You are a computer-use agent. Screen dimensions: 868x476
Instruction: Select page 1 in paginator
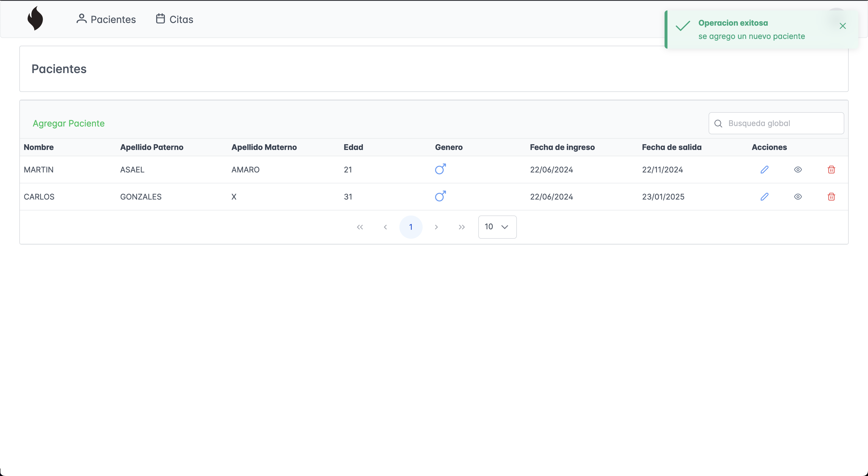tap(411, 227)
